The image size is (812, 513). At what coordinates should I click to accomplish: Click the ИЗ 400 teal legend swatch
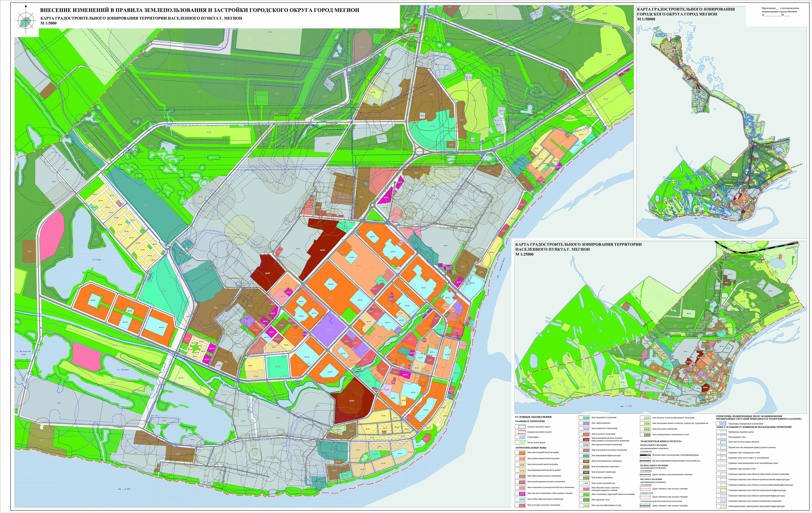(x=586, y=456)
